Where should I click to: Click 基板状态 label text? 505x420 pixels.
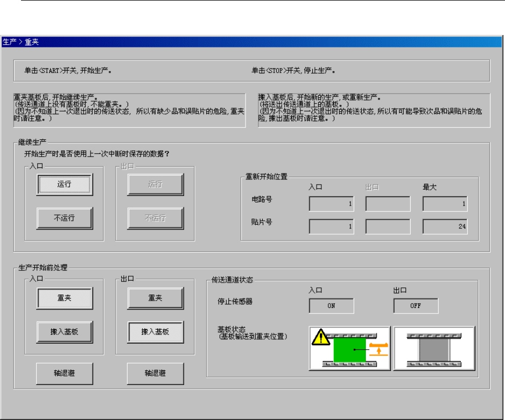pyautogui.click(x=232, y=329)
